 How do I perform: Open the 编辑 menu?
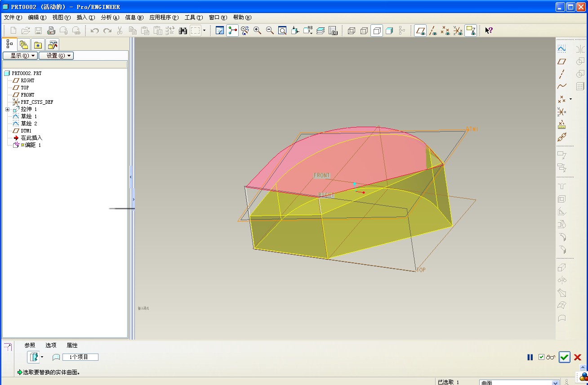tap(37, 18)
